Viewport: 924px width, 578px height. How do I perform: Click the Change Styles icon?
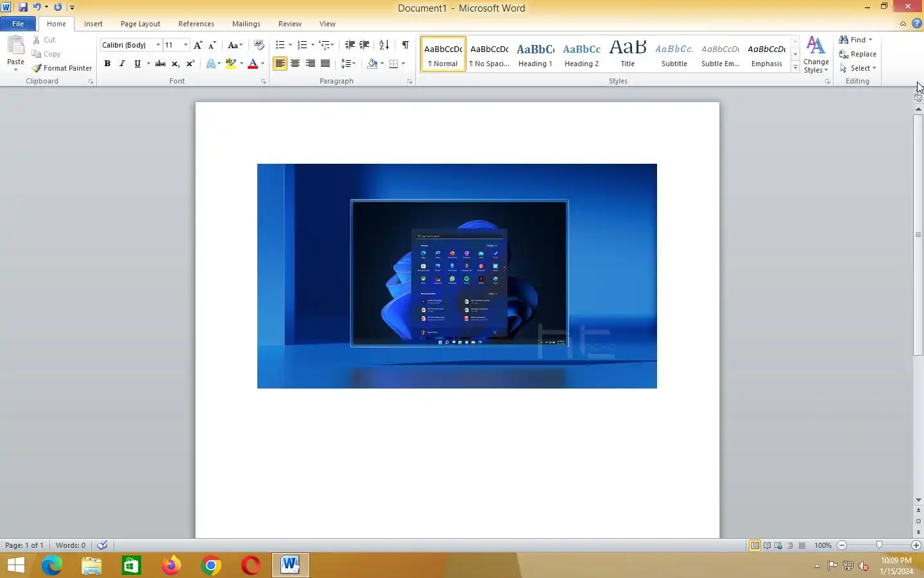pos(816,55)
